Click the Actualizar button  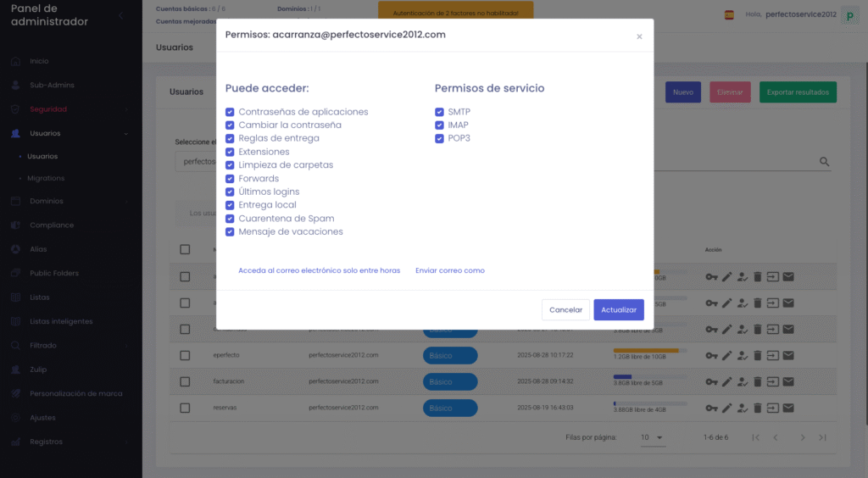[618, 310]
